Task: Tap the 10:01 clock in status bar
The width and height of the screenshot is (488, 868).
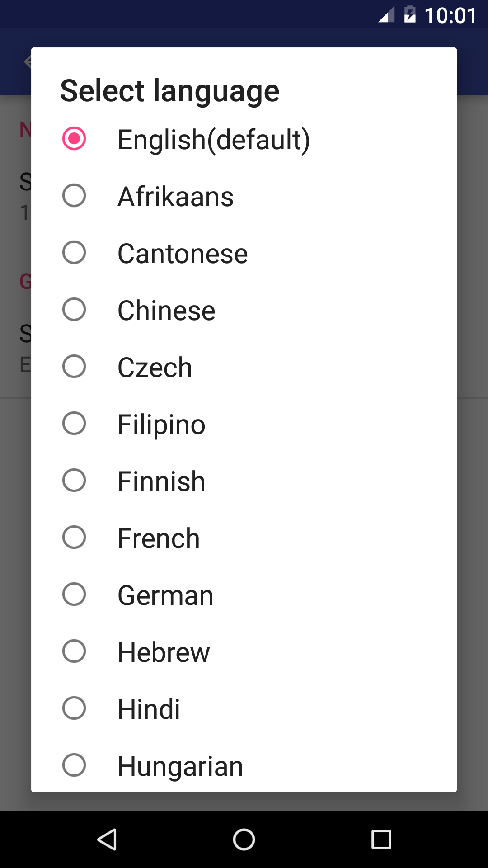Action: tap(450, 15)
